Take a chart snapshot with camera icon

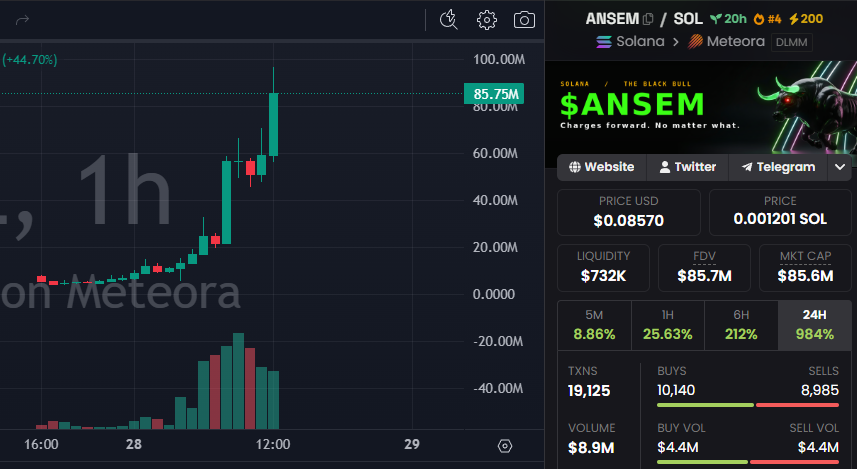point(524,20)
